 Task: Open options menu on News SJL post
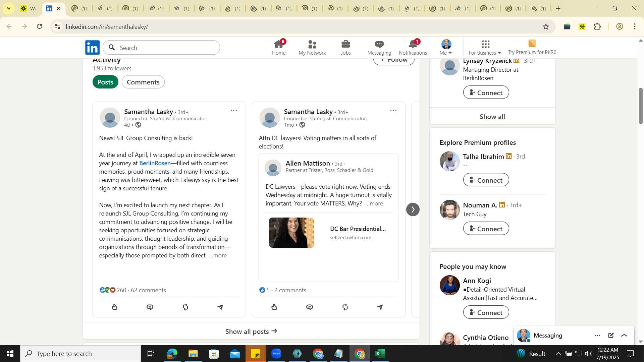[234, 110]
